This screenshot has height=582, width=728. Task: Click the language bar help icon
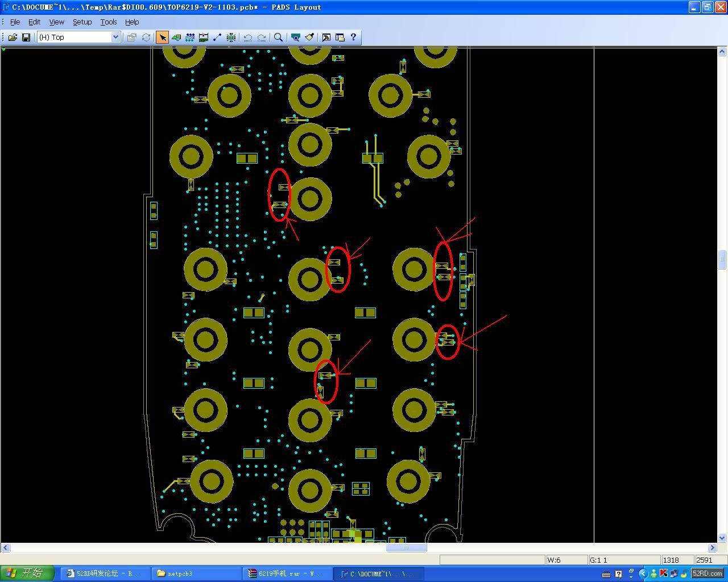point(618,574)
